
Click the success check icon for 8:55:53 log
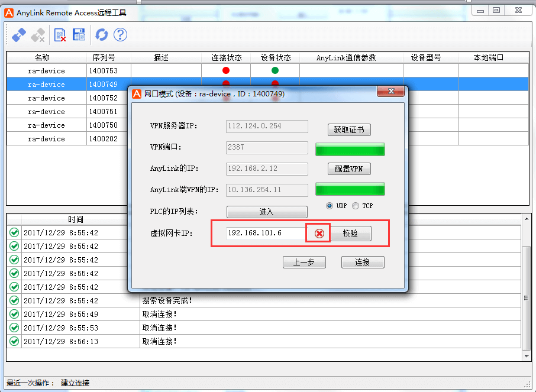14,328
